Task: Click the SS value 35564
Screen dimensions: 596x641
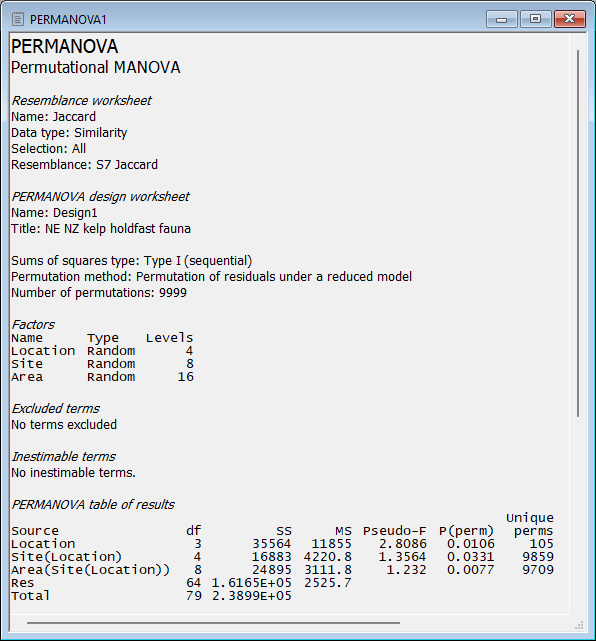Action: click(x=272, y=544)
